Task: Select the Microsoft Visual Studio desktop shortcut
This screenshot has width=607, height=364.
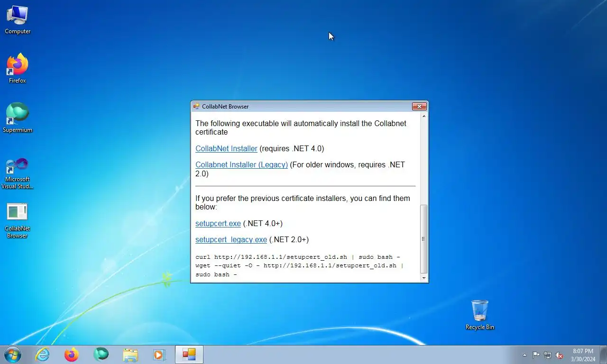Action: 18,173
